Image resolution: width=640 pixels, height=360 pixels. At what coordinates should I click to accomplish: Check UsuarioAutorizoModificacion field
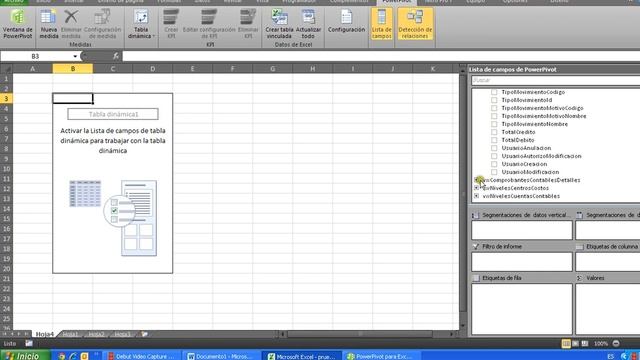(x=494, y=156)
